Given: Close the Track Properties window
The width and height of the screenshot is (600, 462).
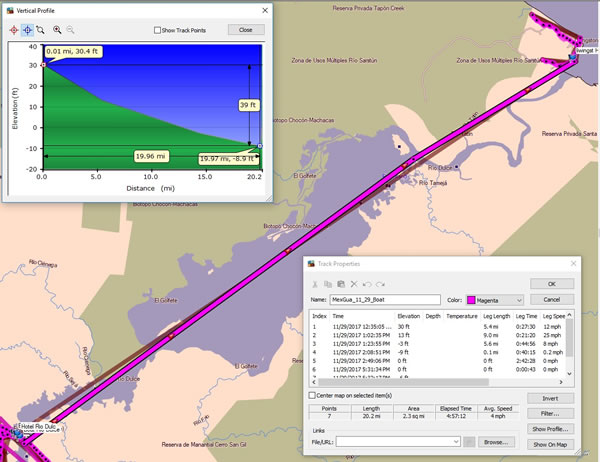Looking at the screenshot, I should 573,264.
